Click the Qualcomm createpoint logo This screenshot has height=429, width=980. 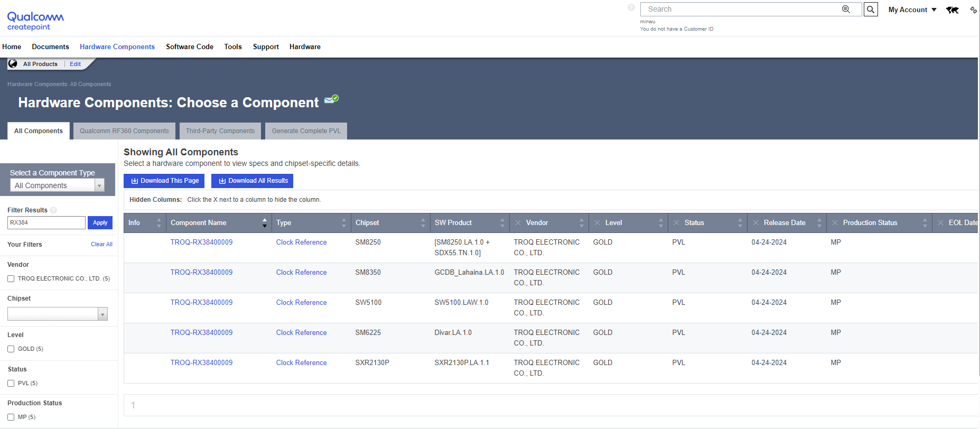(x=35, y=21)
